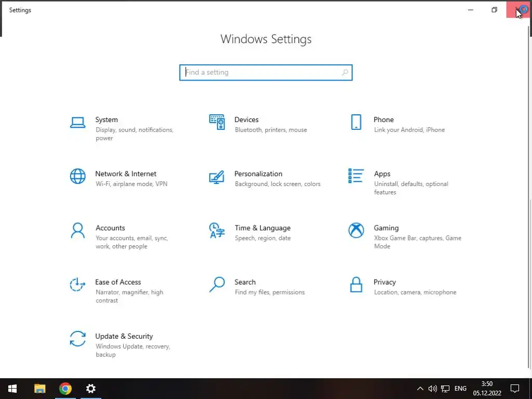Open the volume speaker tray icon
Viewport: 532px width, 399px height.
(x=433, y=389)
